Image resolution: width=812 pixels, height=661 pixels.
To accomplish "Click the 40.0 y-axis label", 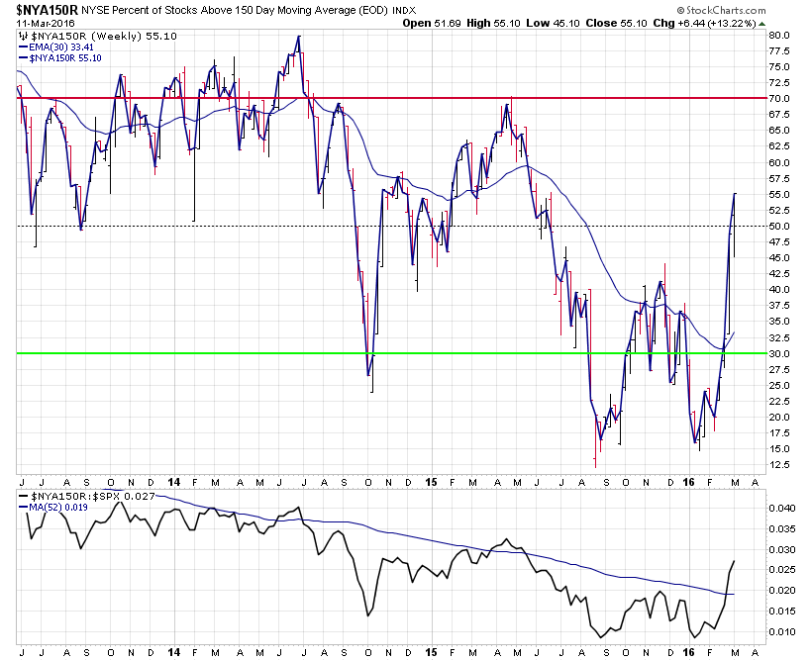I will 779,290.
